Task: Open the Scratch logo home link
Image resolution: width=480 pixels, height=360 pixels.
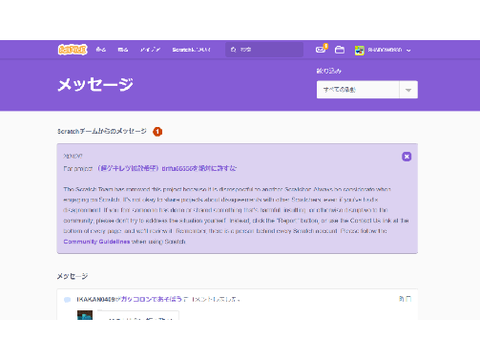Action: 73,50
